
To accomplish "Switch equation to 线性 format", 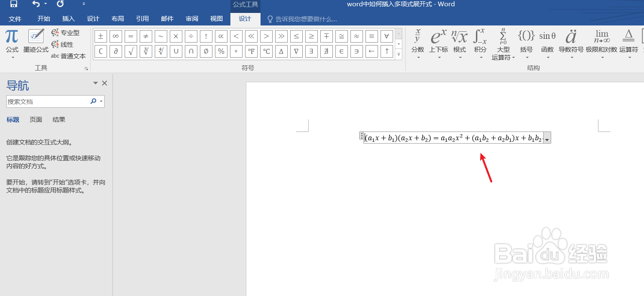I will pos(62,44).
